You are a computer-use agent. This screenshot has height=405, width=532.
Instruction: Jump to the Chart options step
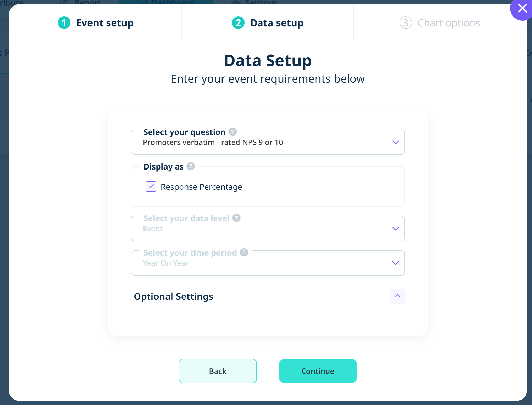click(x=449, y=23)
